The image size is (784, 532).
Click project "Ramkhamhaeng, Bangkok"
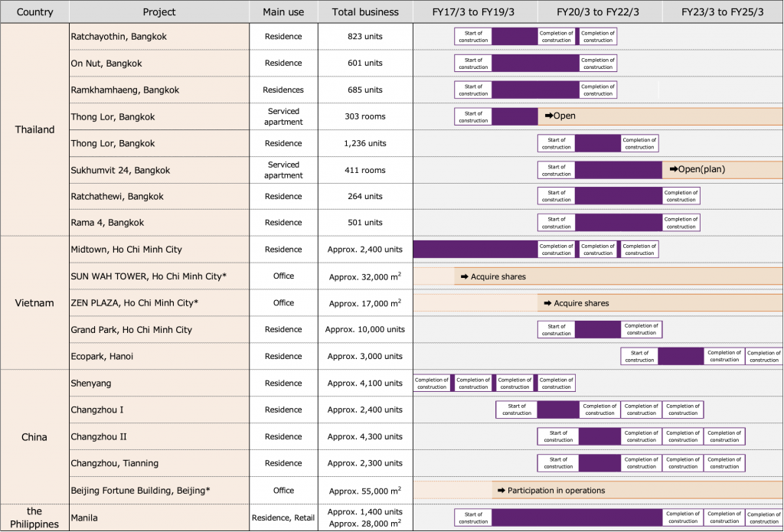(x=125, y=90)
